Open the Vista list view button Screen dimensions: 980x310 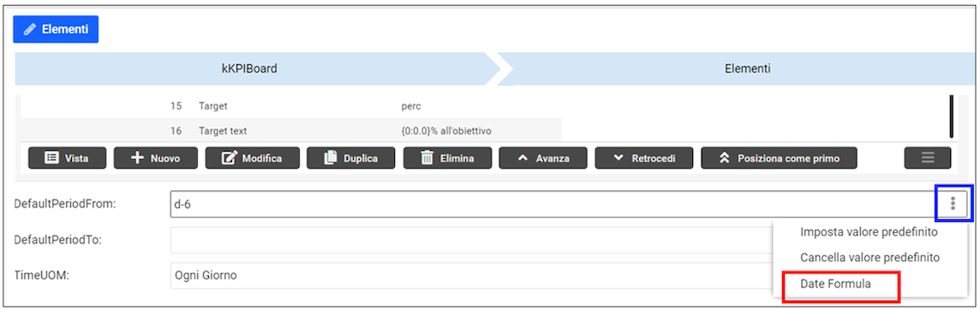(67, 158)
